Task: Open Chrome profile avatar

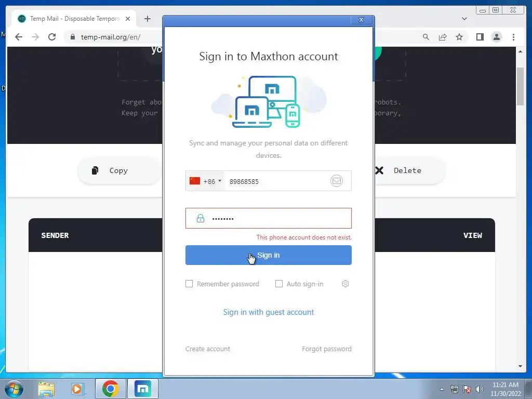Action: click(496, 37)
